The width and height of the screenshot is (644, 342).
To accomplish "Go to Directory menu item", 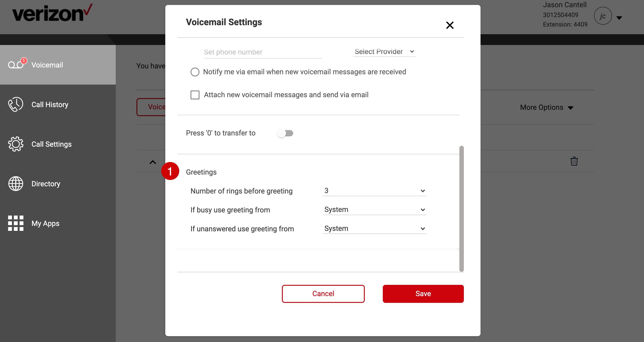I will point(46,184).
